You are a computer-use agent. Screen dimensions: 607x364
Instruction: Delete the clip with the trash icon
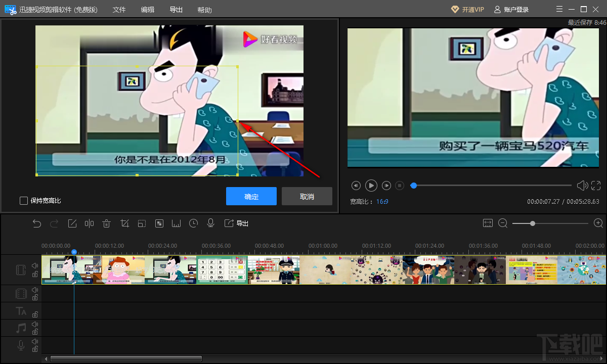[107, 223]
